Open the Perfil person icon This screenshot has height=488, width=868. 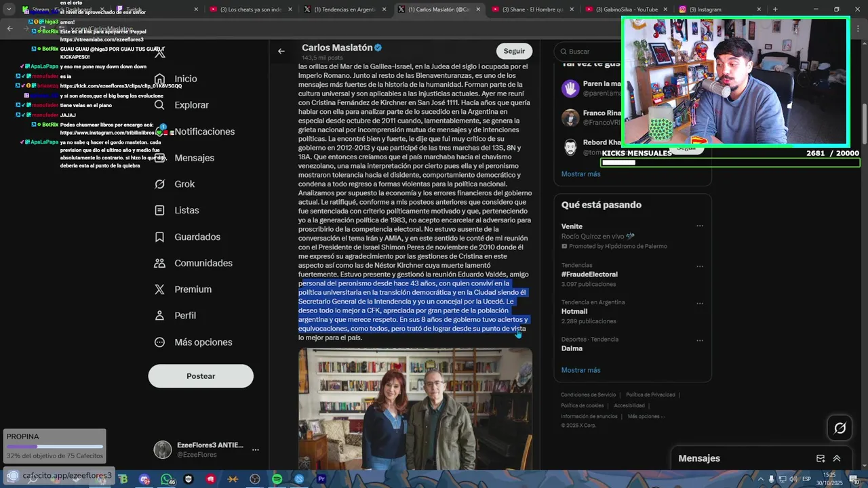click(x=159, y=316)
